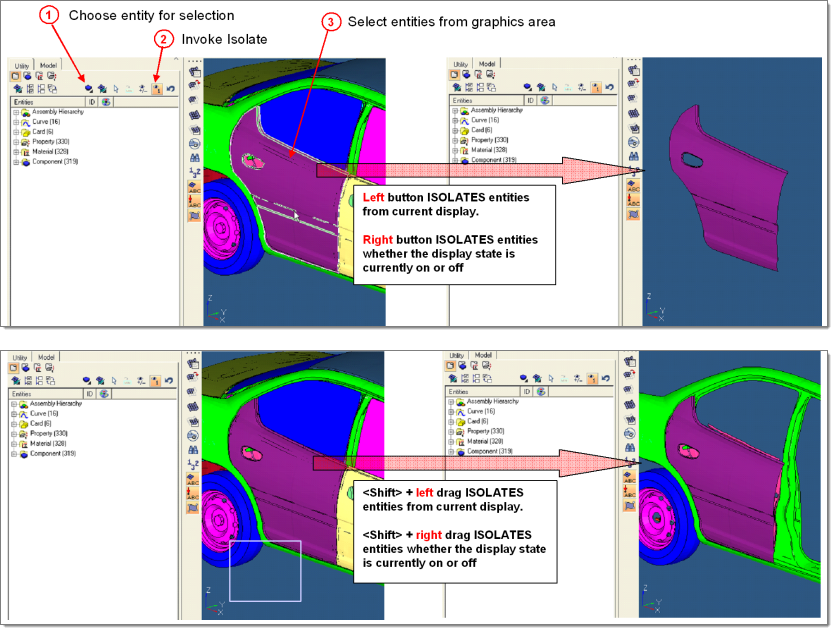The width and height of the screenshot is (834, 631).
Task: Toggle the highlighted page button under the Utility tab
Action: click(x=15, y=74)
